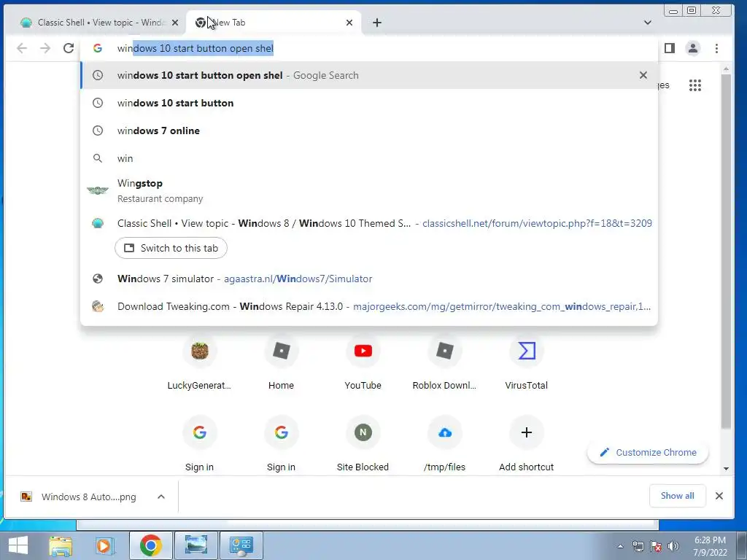The width and height of the screenshot is (747, 560).
Task: Open the Site Blocked shortcut
Action: (363, 443)
